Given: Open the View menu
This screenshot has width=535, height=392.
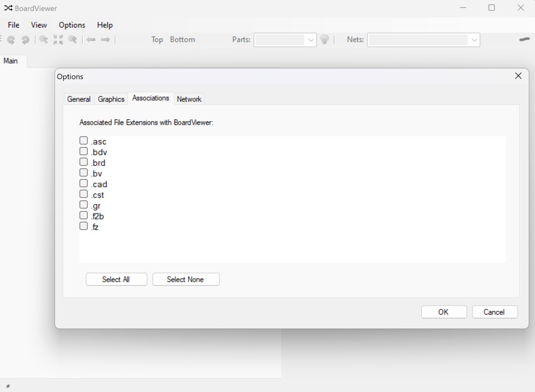Looking at the screenshot, I should pyautogui.click(x=39, y=25).
